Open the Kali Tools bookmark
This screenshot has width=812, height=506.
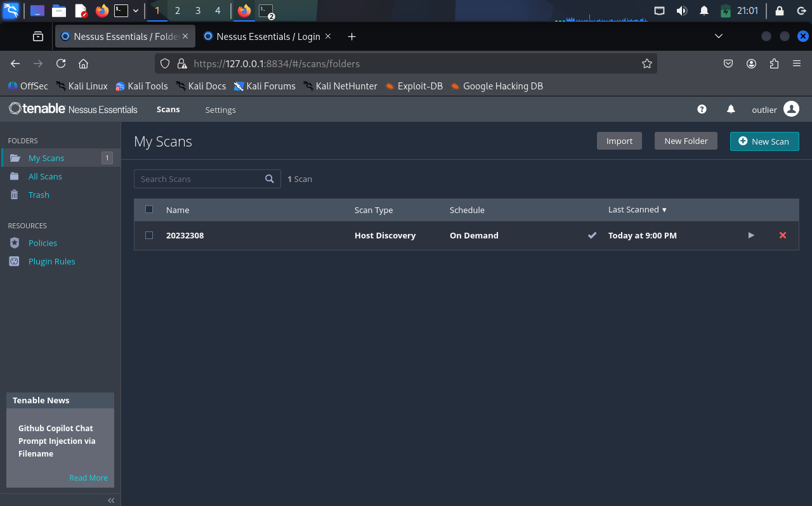[141, 86]
